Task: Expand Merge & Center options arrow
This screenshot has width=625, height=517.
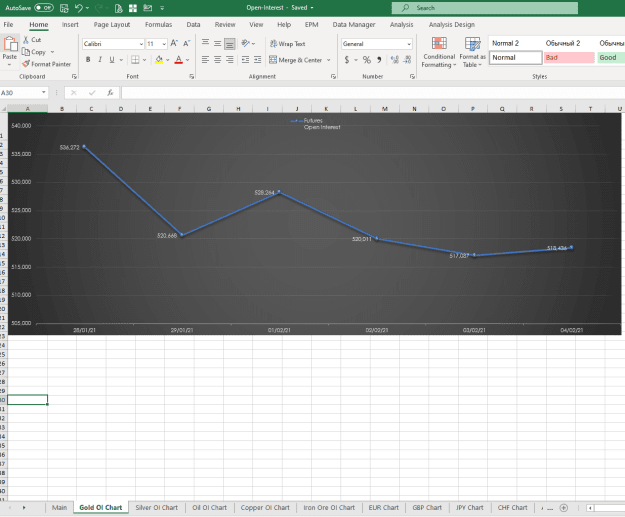Action: point(329,60)
